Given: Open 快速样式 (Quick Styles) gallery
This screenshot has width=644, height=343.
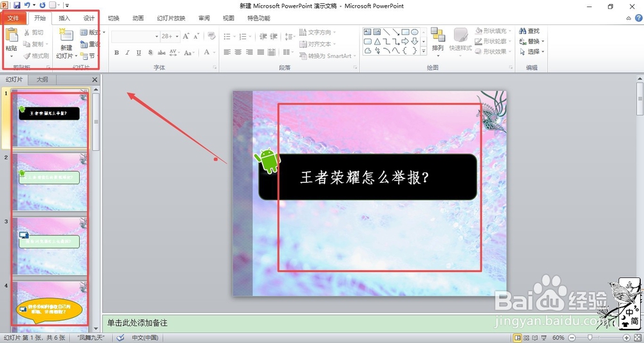Looking at the screenshot, I should tap(460, 42).
